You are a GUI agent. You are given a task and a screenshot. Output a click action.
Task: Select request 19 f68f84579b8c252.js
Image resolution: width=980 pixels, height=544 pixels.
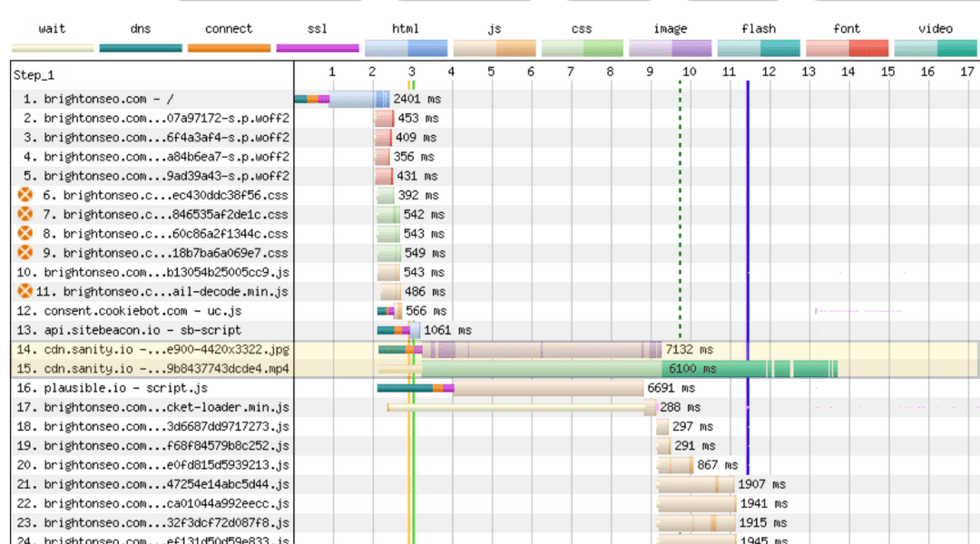(x=152, y=446)
